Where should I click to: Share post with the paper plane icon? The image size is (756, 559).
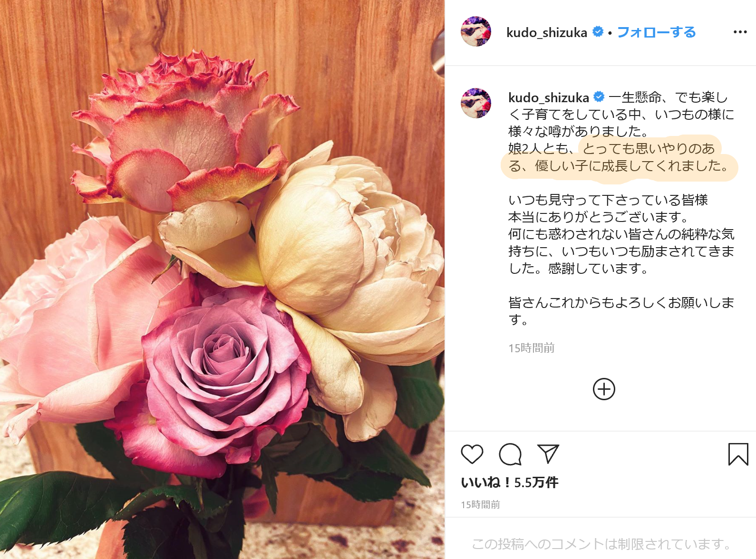(x=548, y=454)
